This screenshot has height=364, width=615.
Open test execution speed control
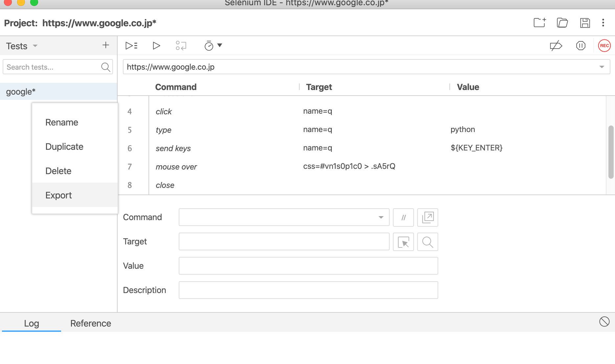coord(213,46)
